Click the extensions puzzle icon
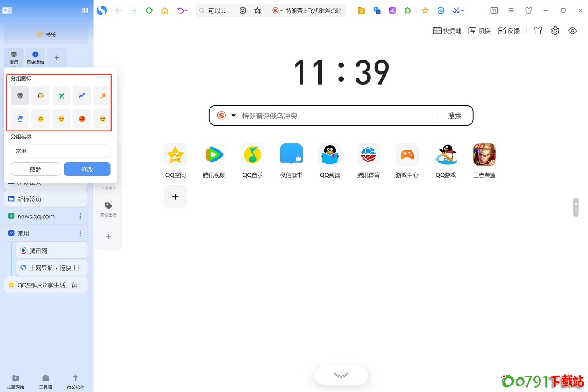This screenshot has height=392, width=588. [x=408, y=10]
